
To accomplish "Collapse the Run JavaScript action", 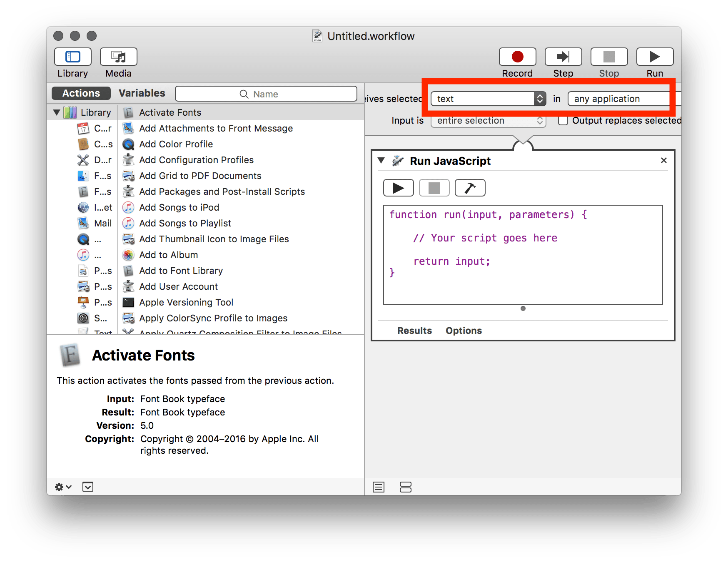I will coord(381,161).
